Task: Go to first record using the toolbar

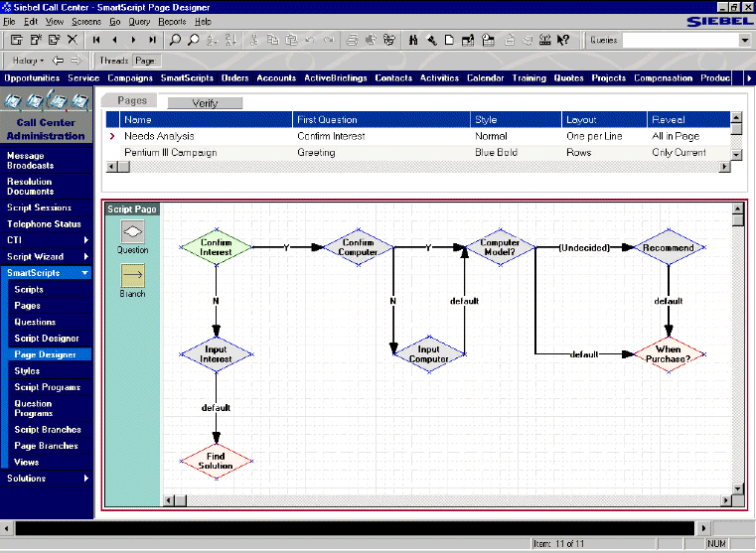Action: pos(97,41)
